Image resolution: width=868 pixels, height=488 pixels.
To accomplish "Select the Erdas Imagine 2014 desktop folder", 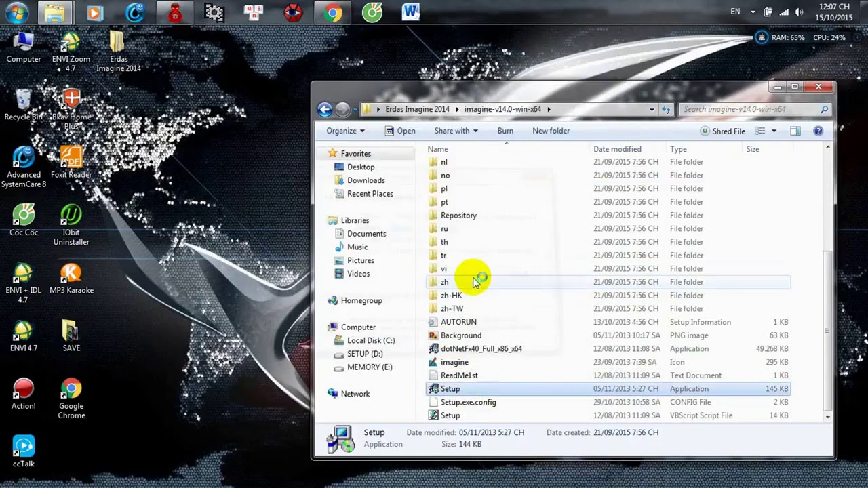I will pyautogui.click(x=119, y=52).
